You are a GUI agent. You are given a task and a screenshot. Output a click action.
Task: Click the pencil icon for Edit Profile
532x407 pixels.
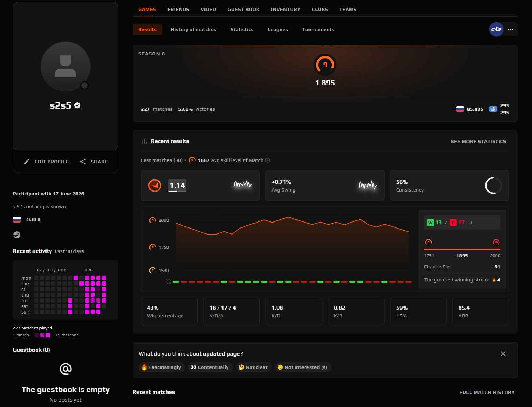tap(26, 162)
